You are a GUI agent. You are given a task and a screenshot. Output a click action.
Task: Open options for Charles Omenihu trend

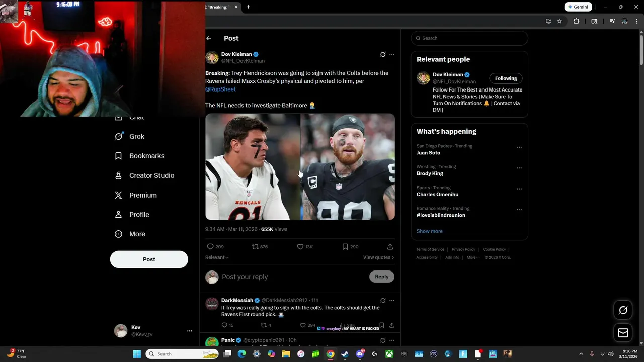(x=519, y=189)
